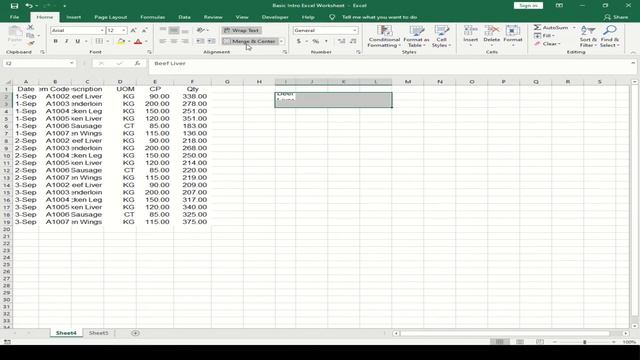
Task: Apply red font color swatch
Action: [138, 41]
